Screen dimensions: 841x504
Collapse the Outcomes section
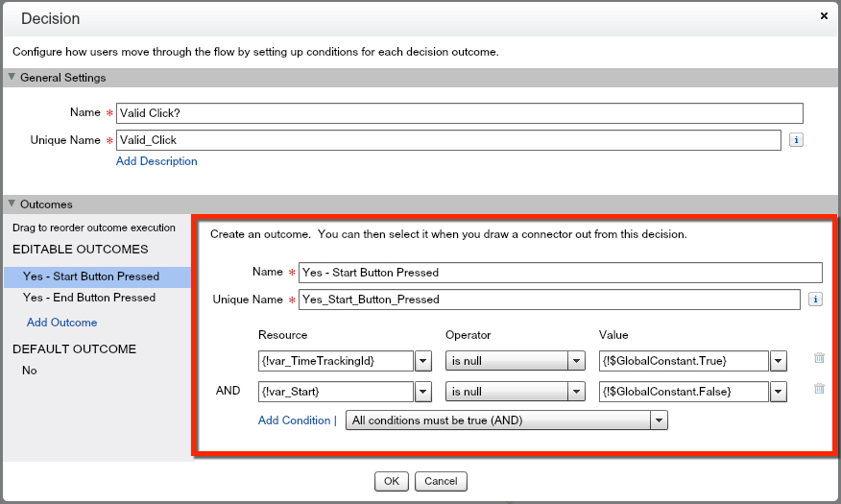coord(12,204)
